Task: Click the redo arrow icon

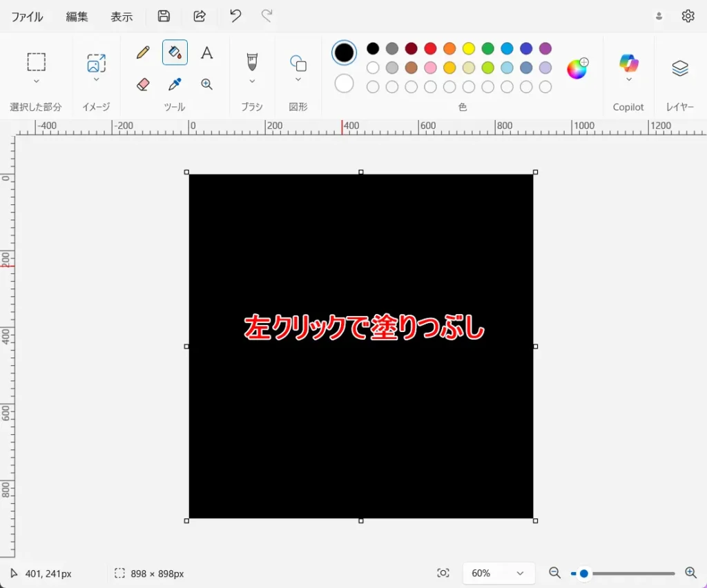Action: pos(267,16)
